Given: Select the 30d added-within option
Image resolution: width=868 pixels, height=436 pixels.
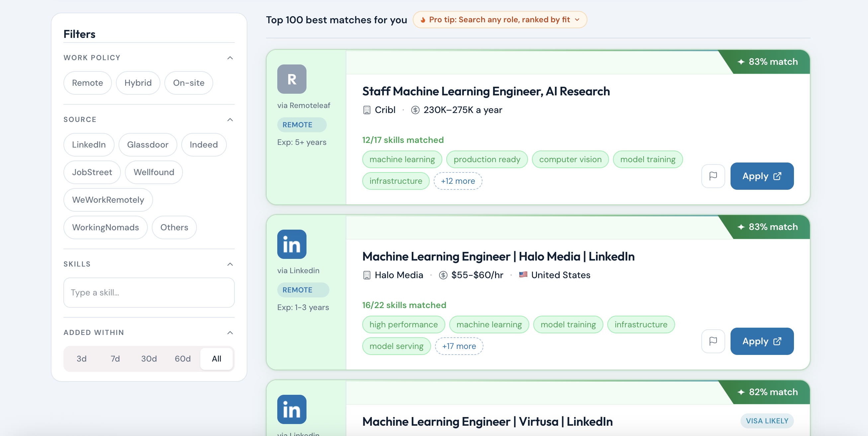Looking at the screenshot, I should [x=149, y=359].
